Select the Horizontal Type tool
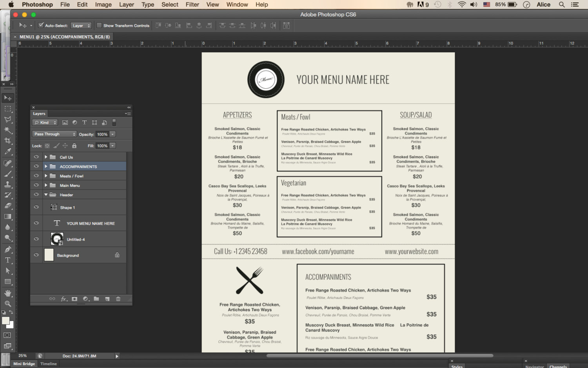Viewport: 588px width, 368px height. tap(7, 260)
